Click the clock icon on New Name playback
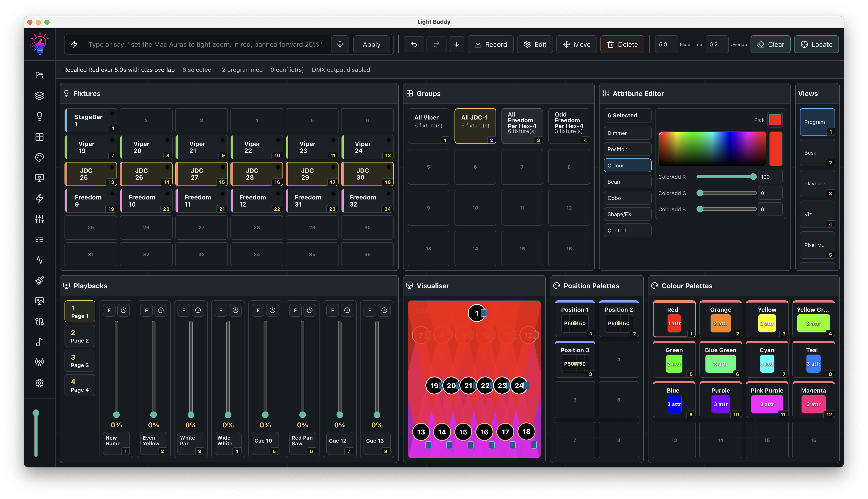The height and width of the screenshot is (499, 868). click(124, 310)
